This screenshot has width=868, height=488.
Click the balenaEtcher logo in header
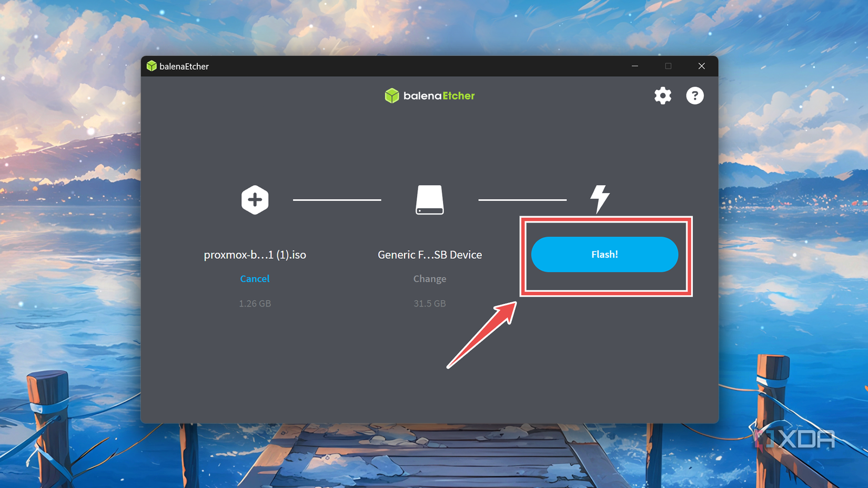point(430,96)
